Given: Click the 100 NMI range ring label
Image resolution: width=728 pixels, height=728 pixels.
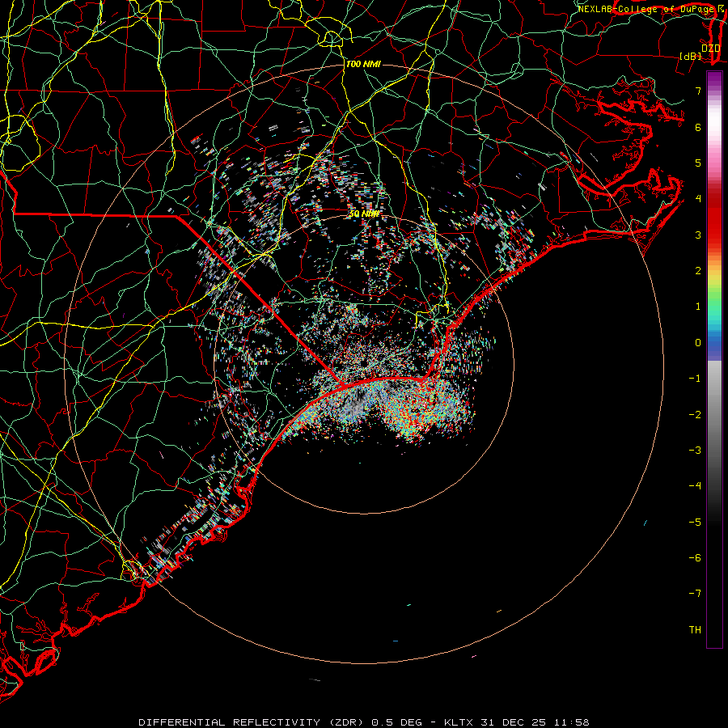Looking at the screenshot, I should [363, 64].
